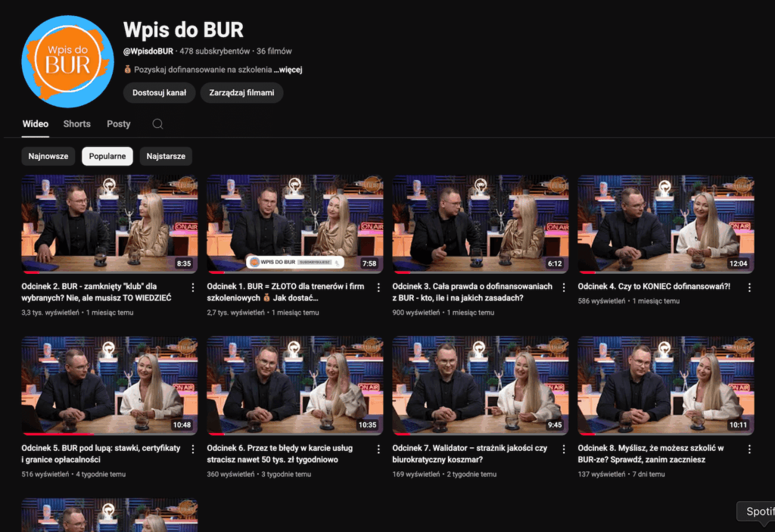Switch to the Posty tab
The image size is (775, 532).
point(119,124)
